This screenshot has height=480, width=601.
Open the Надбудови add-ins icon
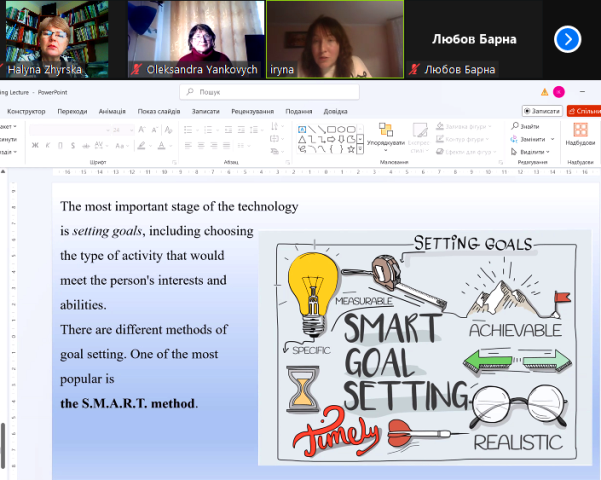click(x=579, y=132)
